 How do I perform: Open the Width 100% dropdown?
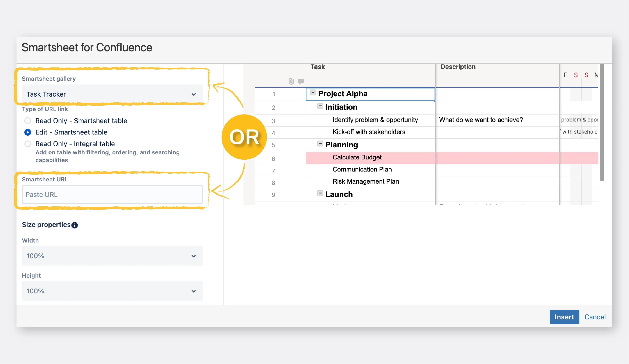coord(112,256)
